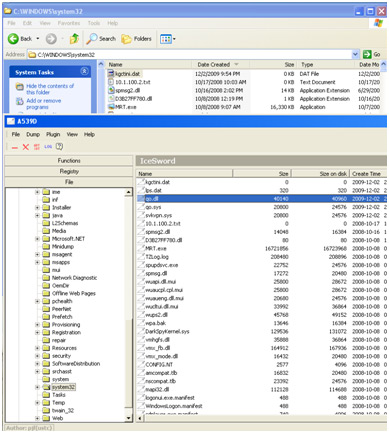Toggle the Folders pane in Explorer

coord(136,39)
